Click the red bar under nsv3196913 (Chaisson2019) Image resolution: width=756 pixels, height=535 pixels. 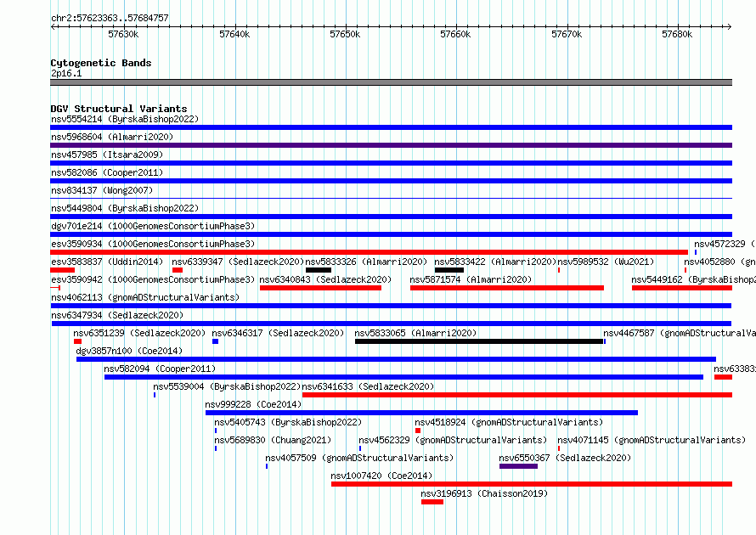(x=432, y=502)
